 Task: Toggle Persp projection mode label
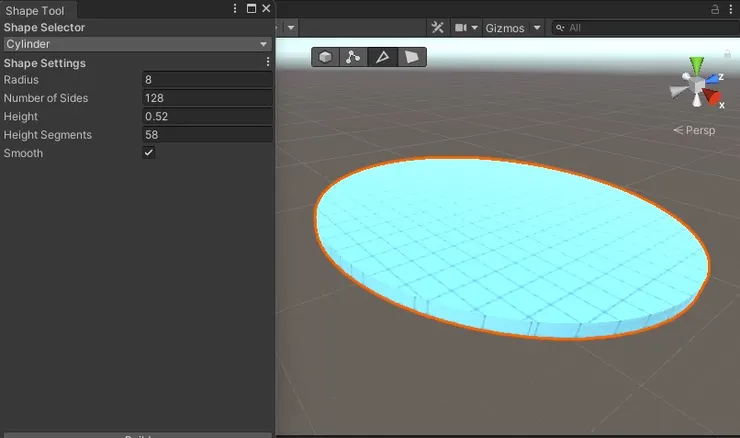coord(695,130)
